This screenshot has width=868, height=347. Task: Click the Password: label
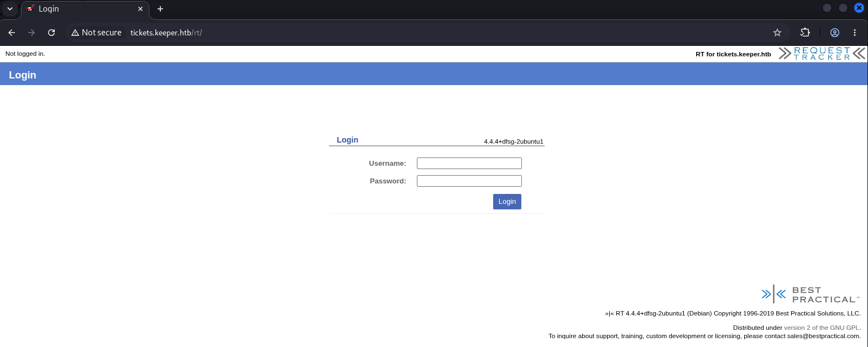[x=388, y=181]
